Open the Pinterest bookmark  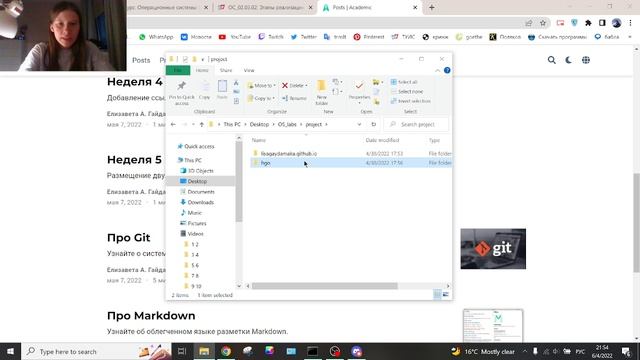369,37
